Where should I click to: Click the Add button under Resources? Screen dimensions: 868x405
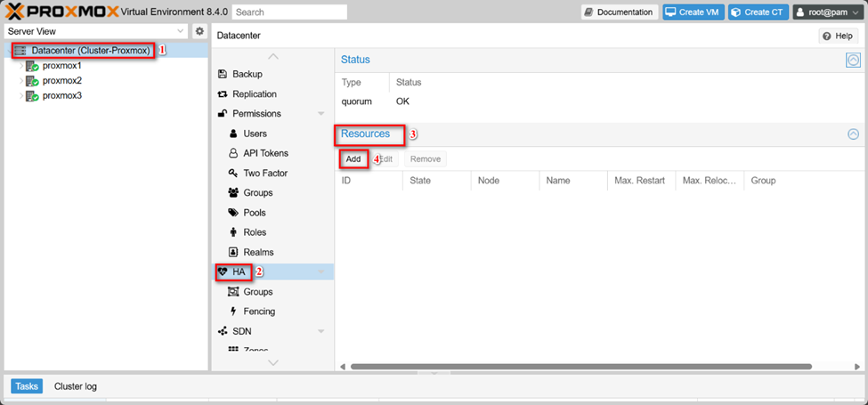353,159
